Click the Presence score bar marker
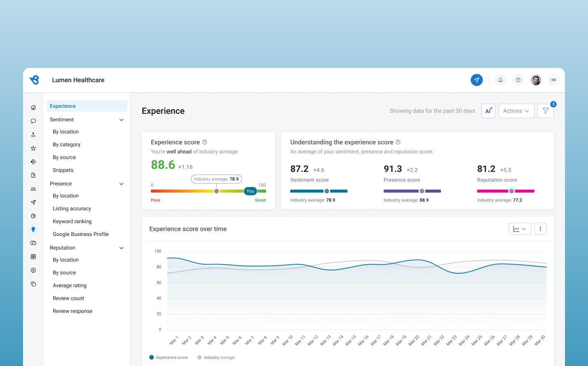 (x=422, y=191)
